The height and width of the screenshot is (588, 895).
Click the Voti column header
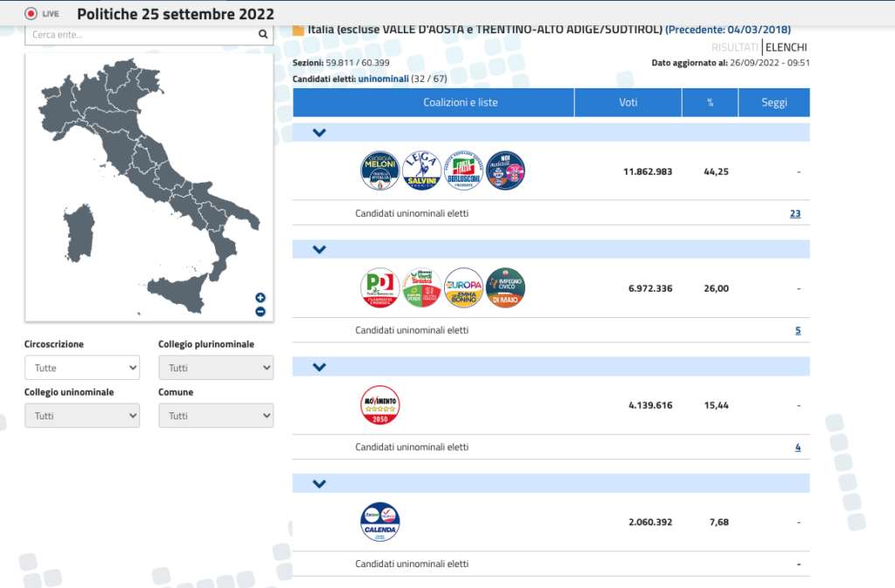(628, 102)
